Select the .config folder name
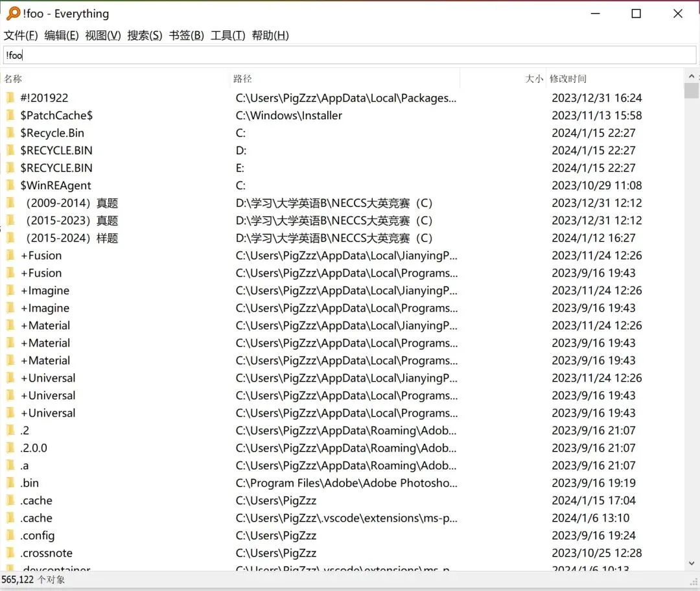This screenshot has height=591, width=700. [x=38, y=536]
